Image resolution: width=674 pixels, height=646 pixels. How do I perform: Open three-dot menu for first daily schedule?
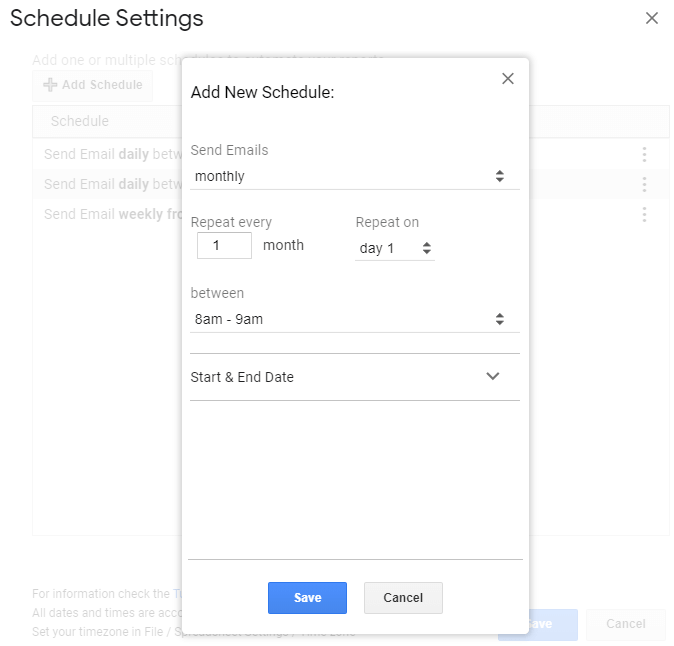pos(644,155)
